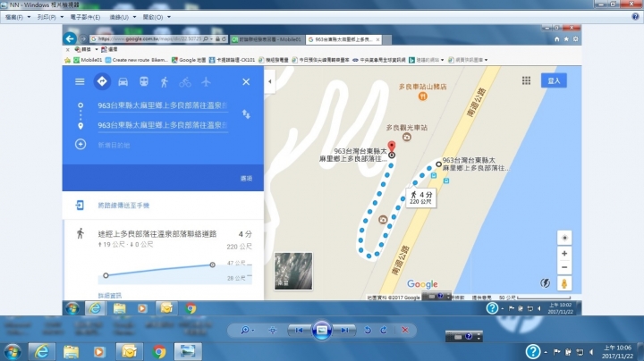Open the 開啟(O) dropdown
This screenshot has width=644, height=361.
coord(157,17)
